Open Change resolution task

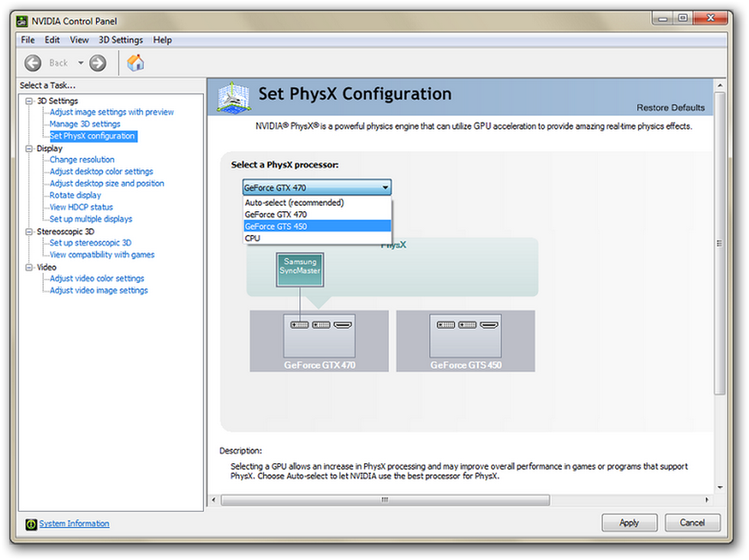82,160
